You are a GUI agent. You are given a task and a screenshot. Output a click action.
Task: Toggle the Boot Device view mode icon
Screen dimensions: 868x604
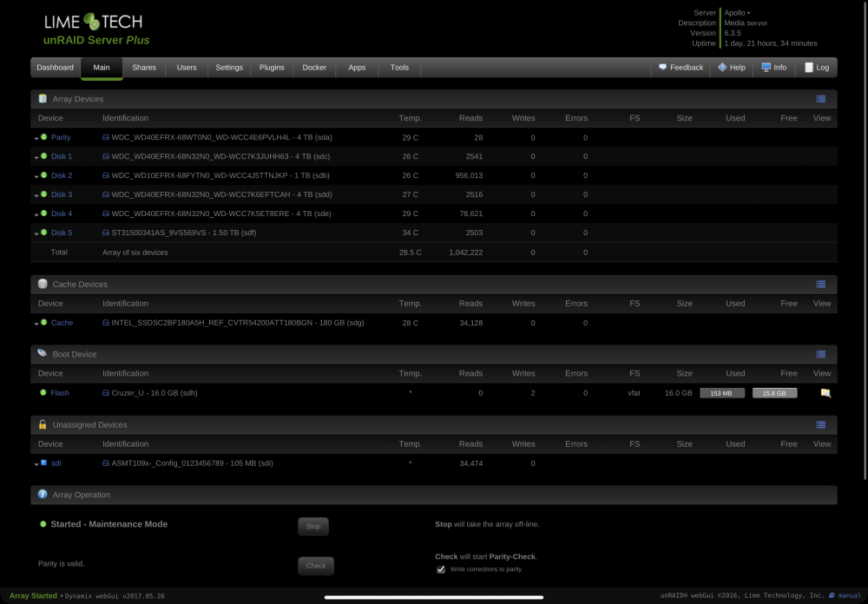(821, 354)
